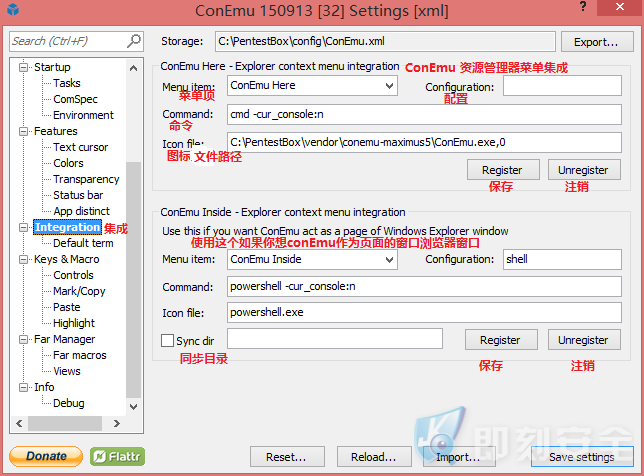
Task: Select Tasks in the settings tree
Action: 67,83
